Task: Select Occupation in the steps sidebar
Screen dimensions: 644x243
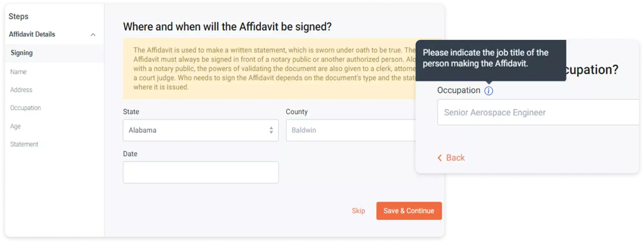Action: [25, 108]
